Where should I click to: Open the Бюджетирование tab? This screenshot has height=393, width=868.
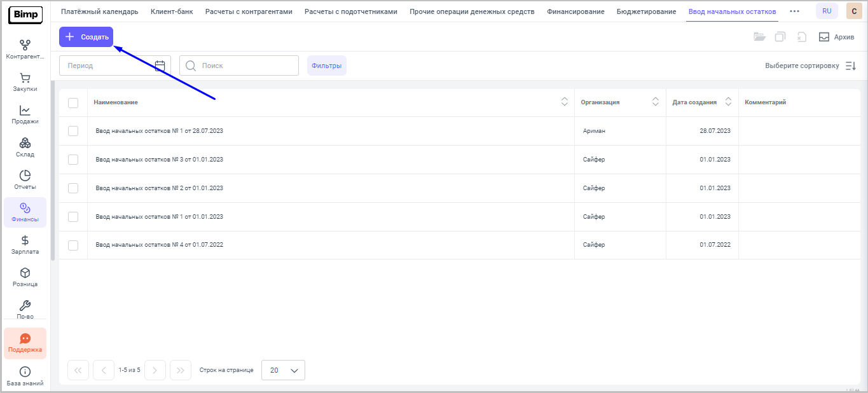pyautogui.click(x=646, y=11)
